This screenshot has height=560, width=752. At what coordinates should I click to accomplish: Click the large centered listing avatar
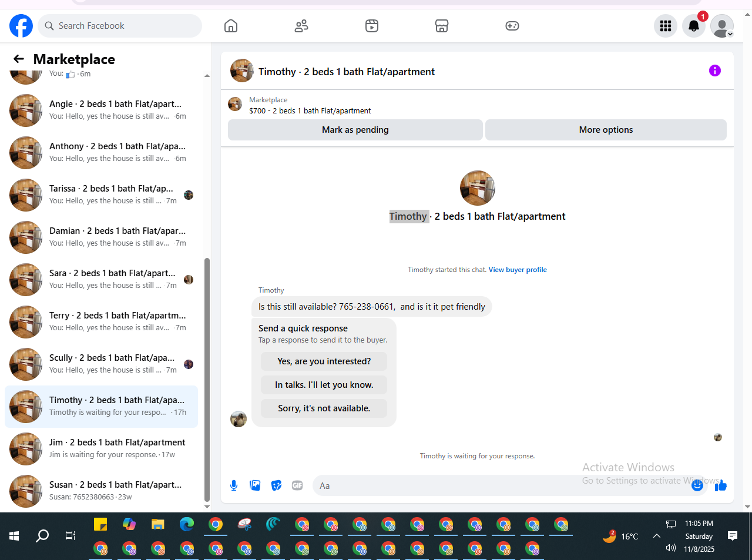pos(478,188)
